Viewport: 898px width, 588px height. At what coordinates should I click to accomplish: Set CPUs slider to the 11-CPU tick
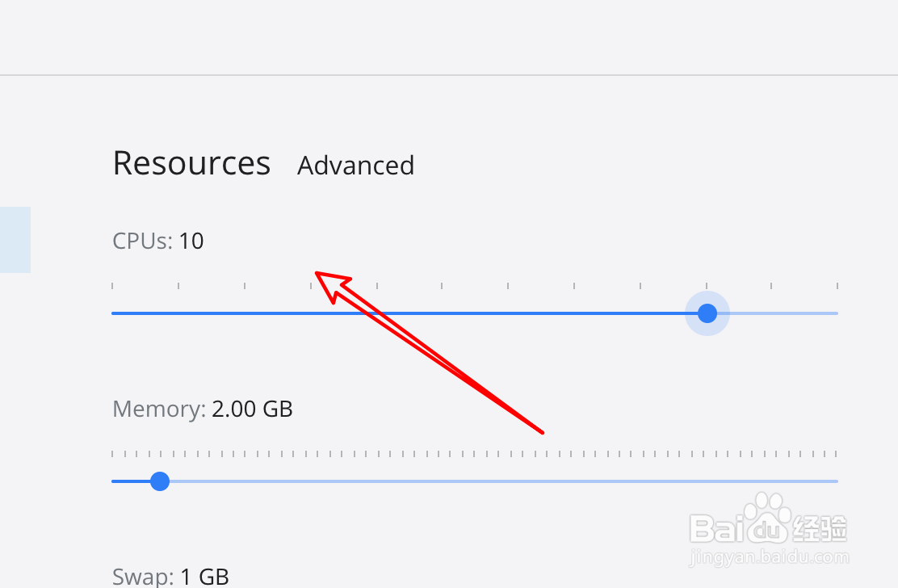(x=772, y=313)
